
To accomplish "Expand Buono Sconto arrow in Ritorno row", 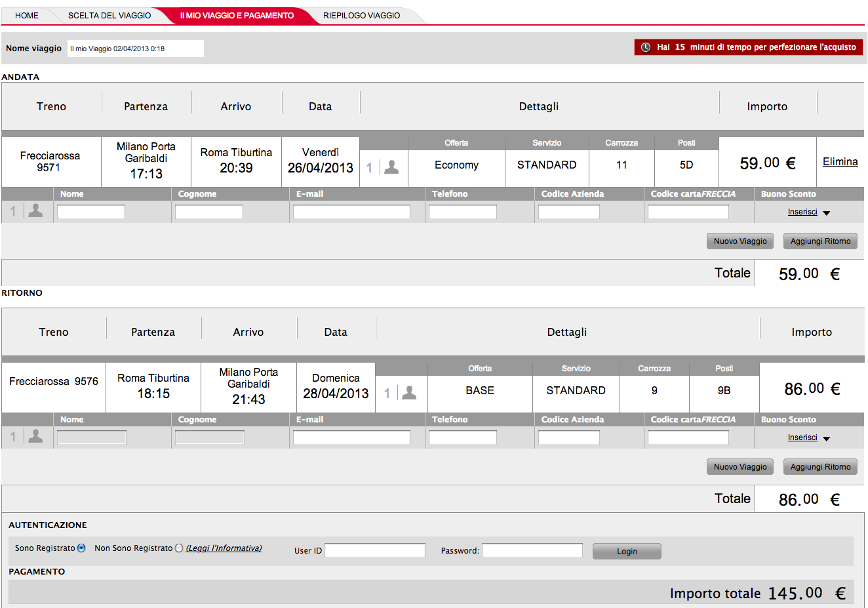I will tap(826, 439).
